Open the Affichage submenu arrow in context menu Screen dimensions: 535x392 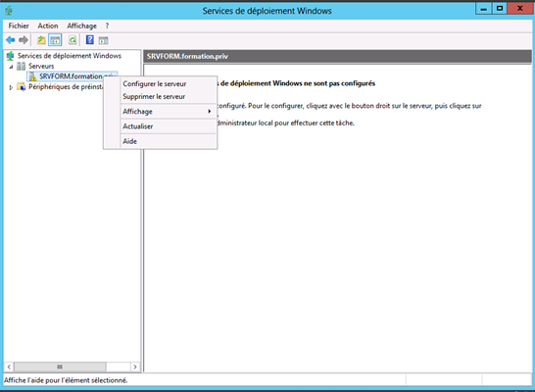click(210, 111)
